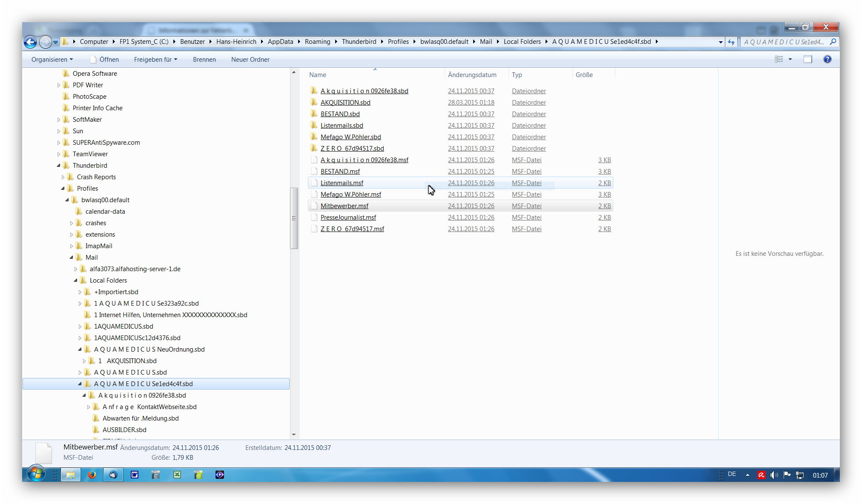862x504 pixels.
Task: Click the change view icon
Action: (779, 59)
